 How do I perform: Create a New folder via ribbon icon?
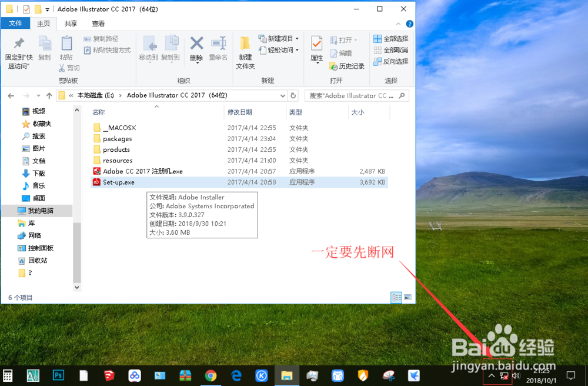pos(245,44)
